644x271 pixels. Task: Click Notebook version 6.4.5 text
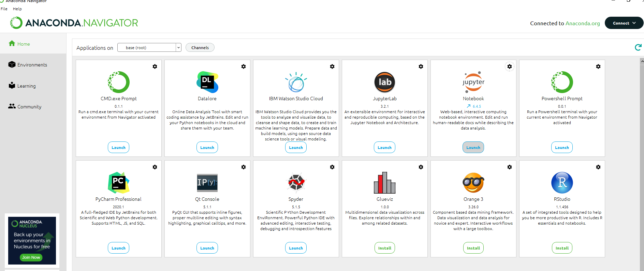[477, 106]
